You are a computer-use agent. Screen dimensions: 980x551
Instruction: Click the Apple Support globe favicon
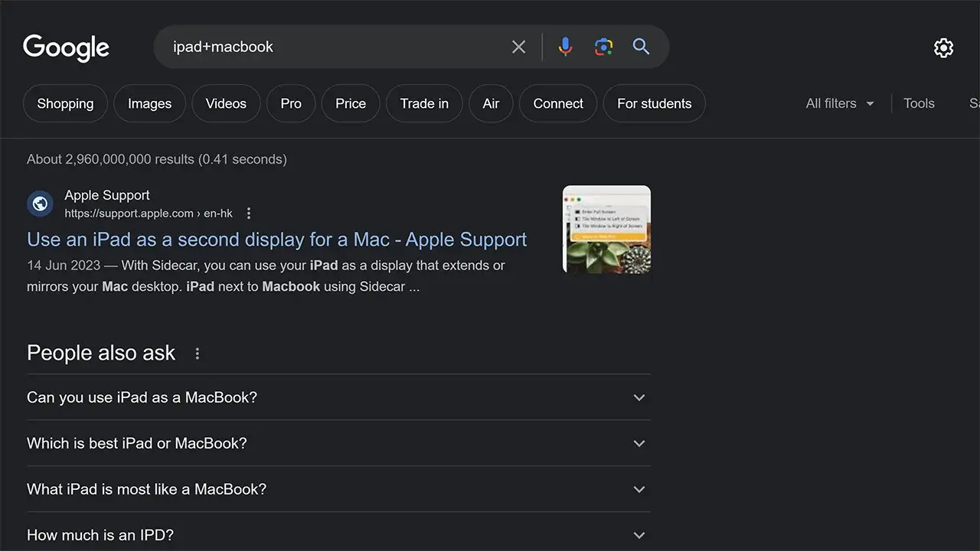[x=40, y=204]
